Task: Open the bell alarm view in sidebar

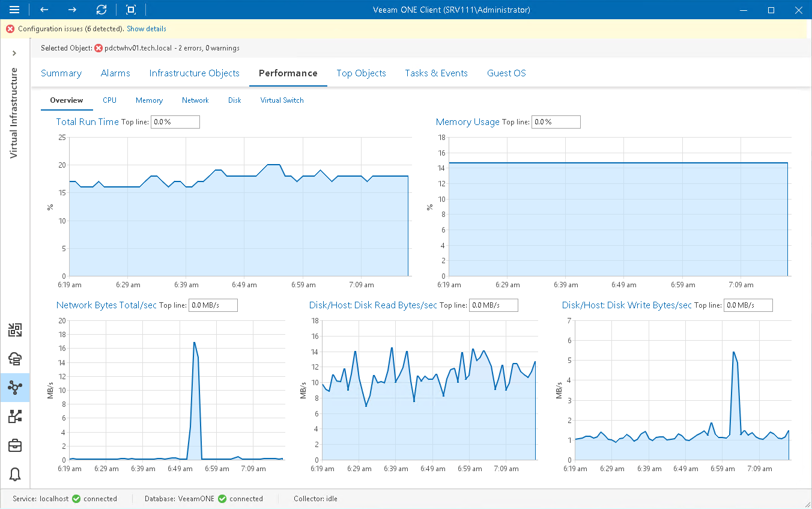Action: (16, 474)
